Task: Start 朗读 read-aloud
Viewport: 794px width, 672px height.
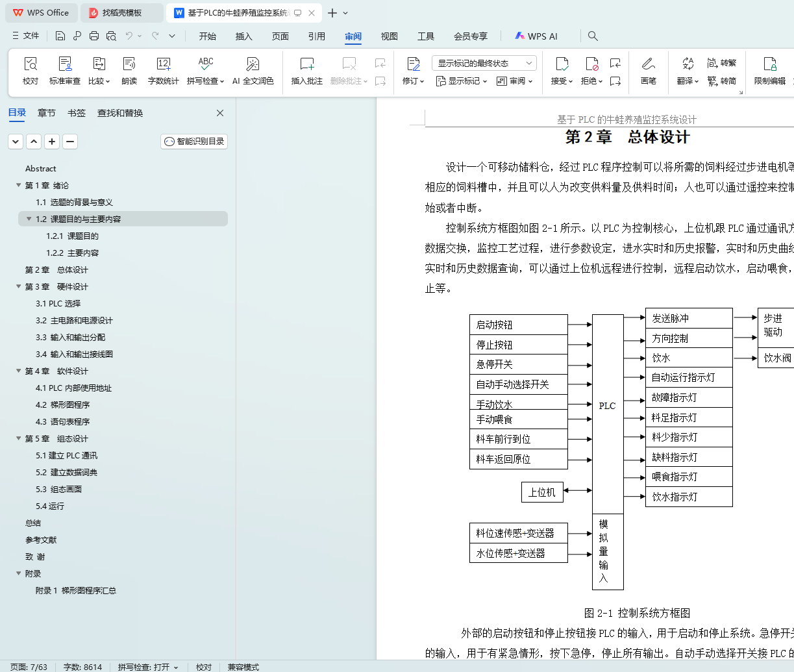Action: 129,71
